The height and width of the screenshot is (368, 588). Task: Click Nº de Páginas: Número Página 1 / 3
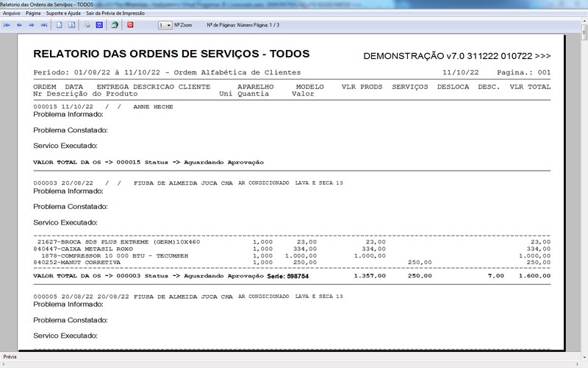[243, 25]
